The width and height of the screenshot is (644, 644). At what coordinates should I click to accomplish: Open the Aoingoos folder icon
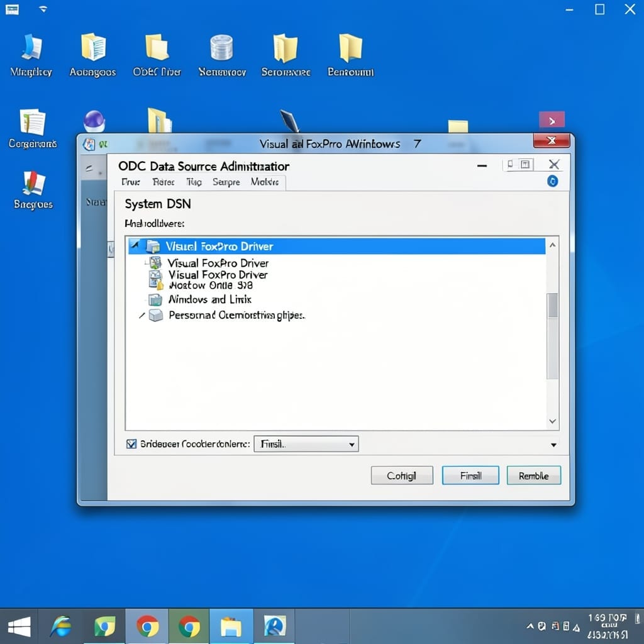93,55
